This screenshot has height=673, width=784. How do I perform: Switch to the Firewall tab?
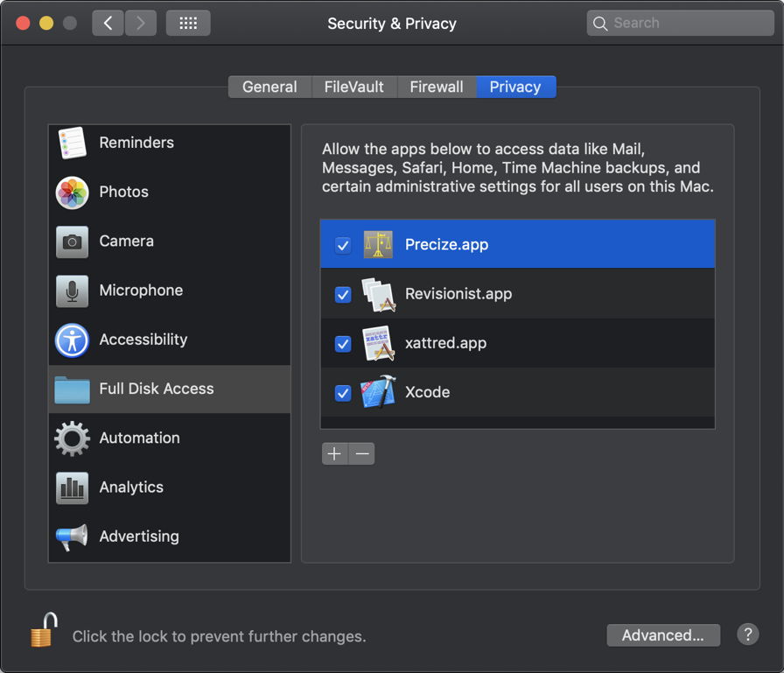(437, 87)
